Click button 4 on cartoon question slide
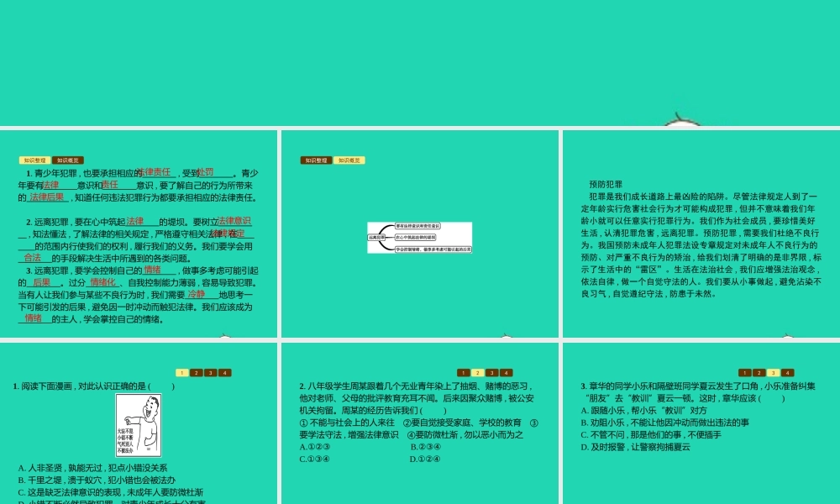Screen dimensions: 840x504 [225, 373]
